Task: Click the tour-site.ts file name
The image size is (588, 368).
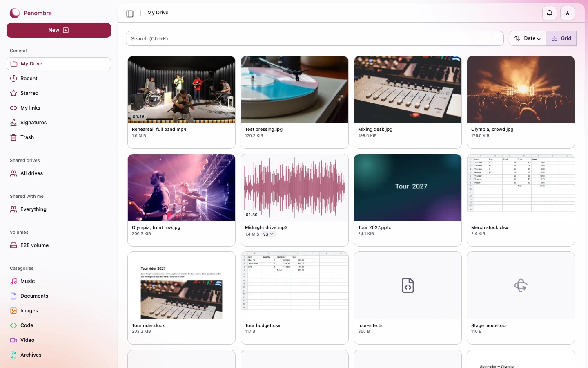Action: (x=370, y=325)
